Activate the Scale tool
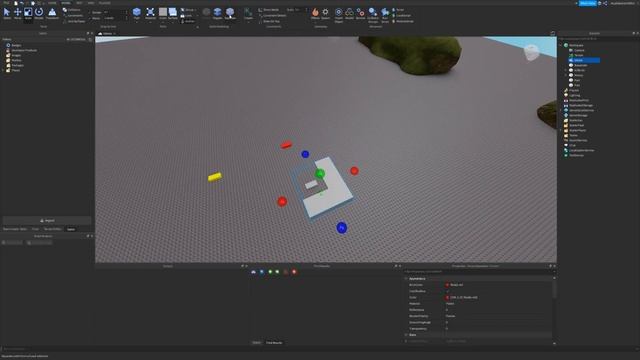The width and height of the screenshot is (640, 360). coord(28,13)
